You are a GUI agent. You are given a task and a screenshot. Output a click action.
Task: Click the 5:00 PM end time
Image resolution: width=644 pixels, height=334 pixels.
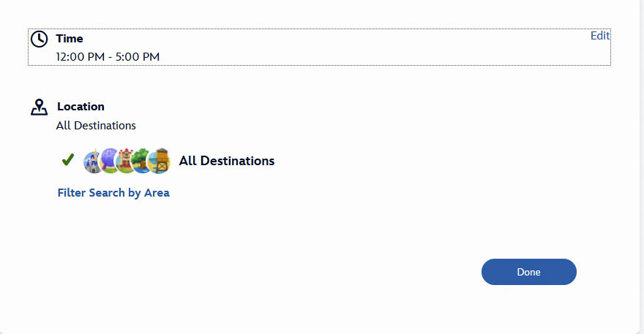tap(138, 56)
